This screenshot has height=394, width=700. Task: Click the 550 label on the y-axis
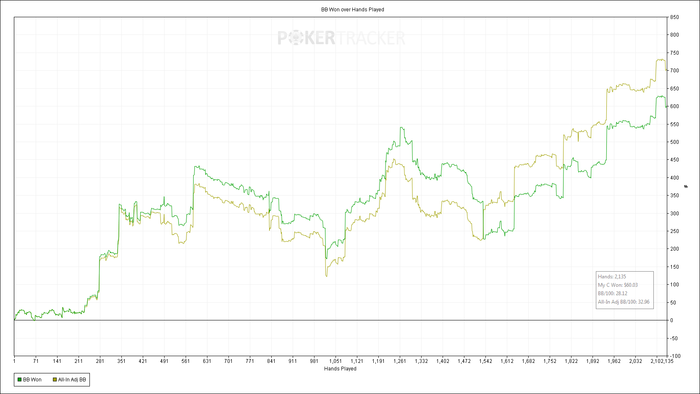point(674,124)
